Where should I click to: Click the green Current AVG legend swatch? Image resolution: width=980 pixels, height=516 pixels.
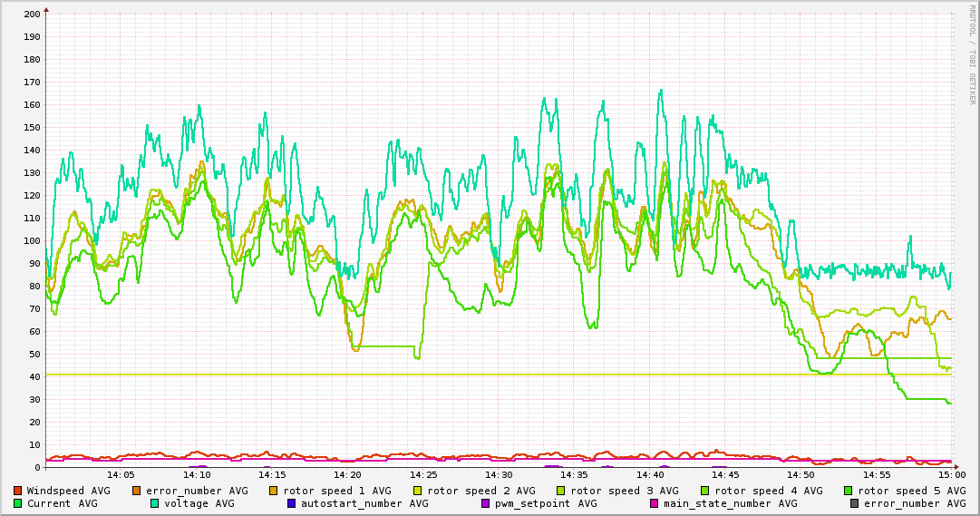pyautogui.click(x=17, y=503)
